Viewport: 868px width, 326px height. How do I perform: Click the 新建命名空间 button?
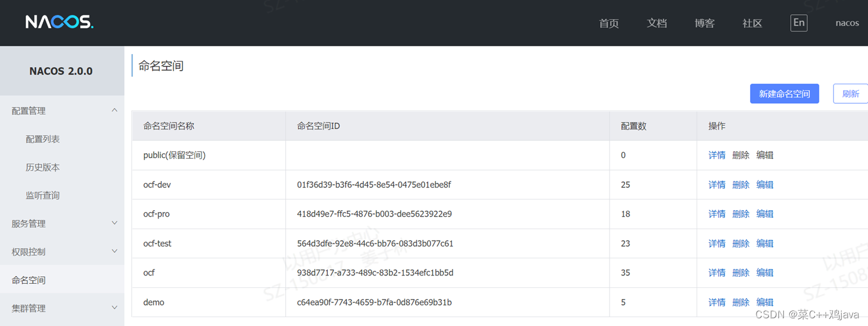pos(784,94)
